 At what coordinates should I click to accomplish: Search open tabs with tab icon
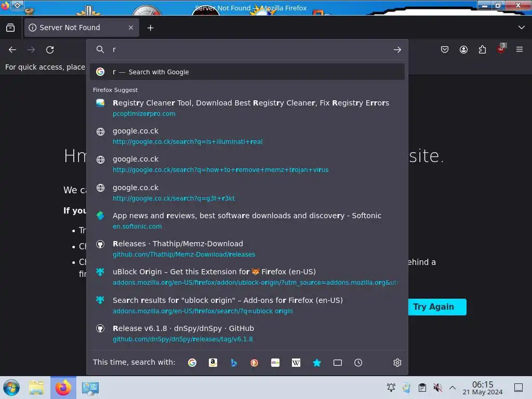tap(338, 363)
